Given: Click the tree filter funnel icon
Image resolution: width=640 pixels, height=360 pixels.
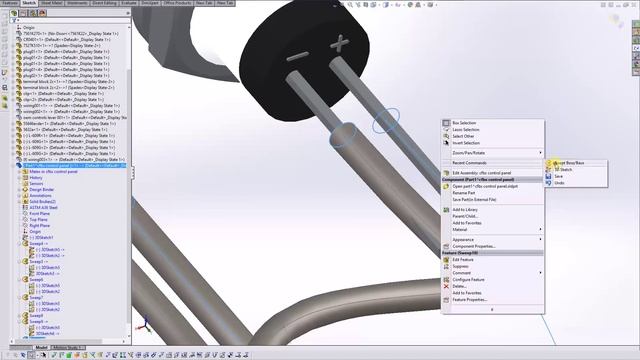Looking at the screenshot, I should tap(14, 20).
